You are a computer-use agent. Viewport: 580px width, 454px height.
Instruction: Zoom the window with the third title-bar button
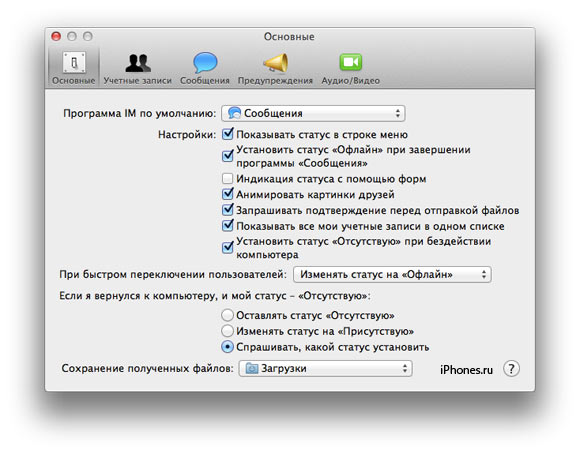[88, 36]
